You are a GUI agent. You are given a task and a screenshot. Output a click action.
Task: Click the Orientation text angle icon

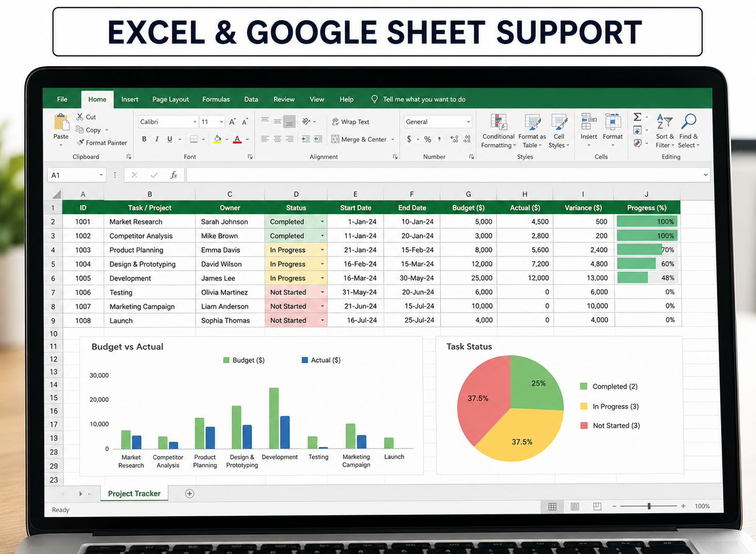(307, 121)
